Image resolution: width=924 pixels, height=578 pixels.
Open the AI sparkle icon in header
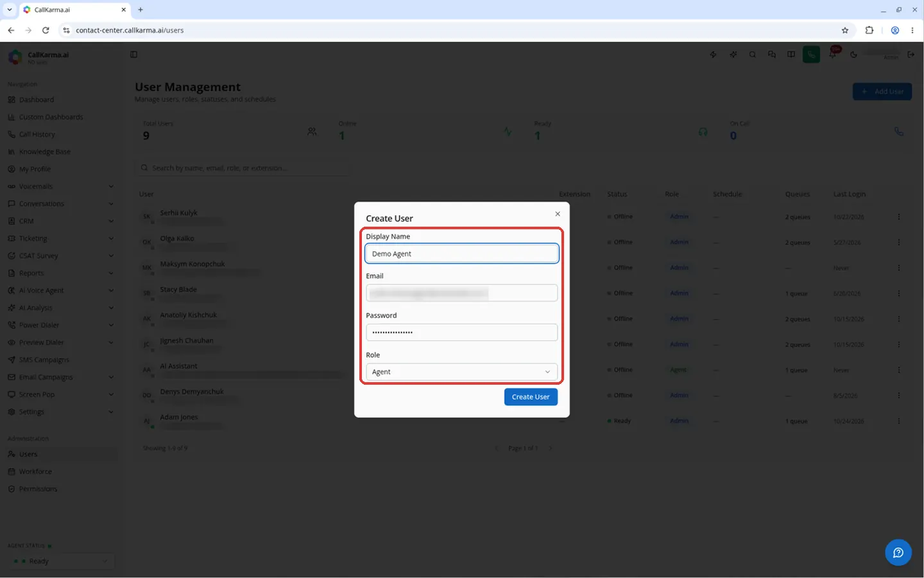click(x=733, y=55)
